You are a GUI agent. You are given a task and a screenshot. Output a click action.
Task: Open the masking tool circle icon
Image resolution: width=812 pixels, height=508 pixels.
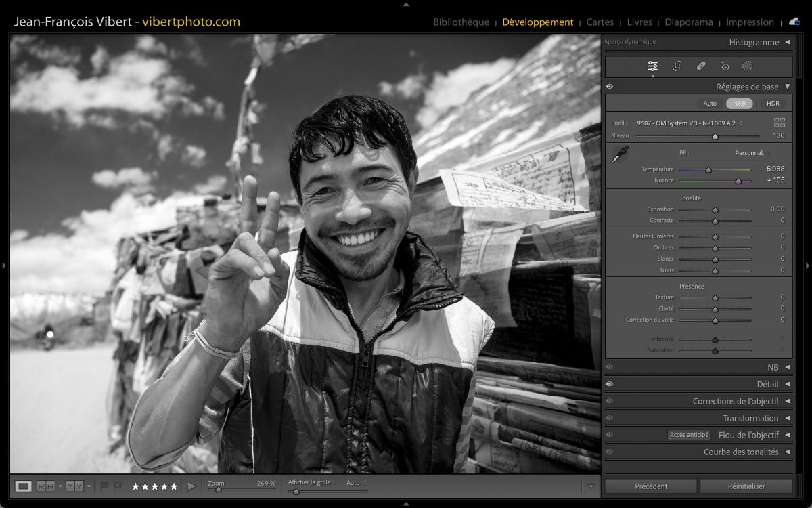tap(748, 66)
